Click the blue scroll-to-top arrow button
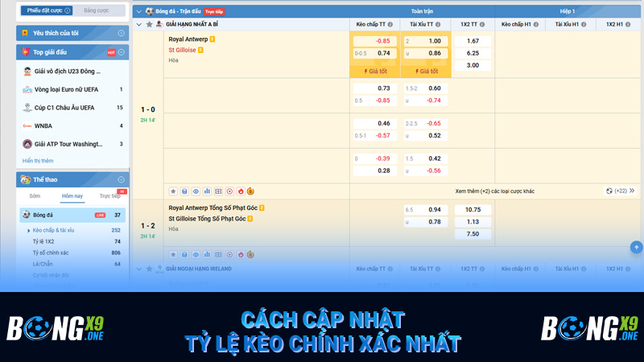The width and height of the screenshot is (644, 362). (x=636, y=247)
